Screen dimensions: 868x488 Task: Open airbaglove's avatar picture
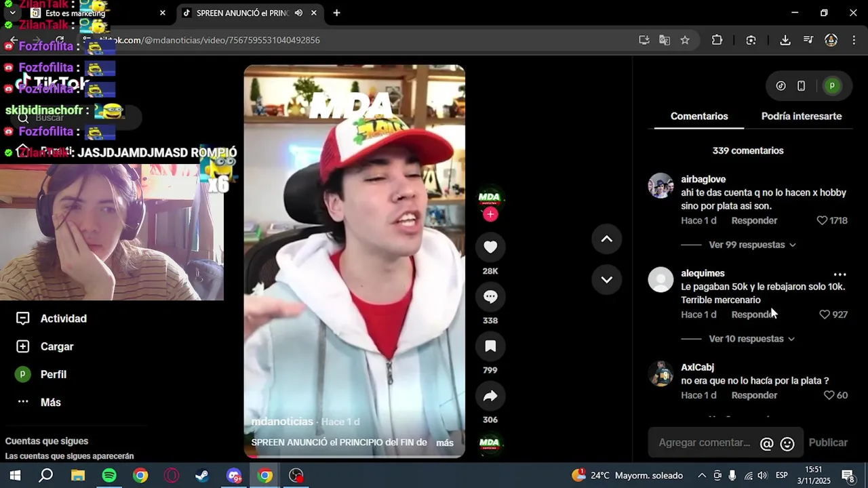pyautogui.click(x=660, y=186)
